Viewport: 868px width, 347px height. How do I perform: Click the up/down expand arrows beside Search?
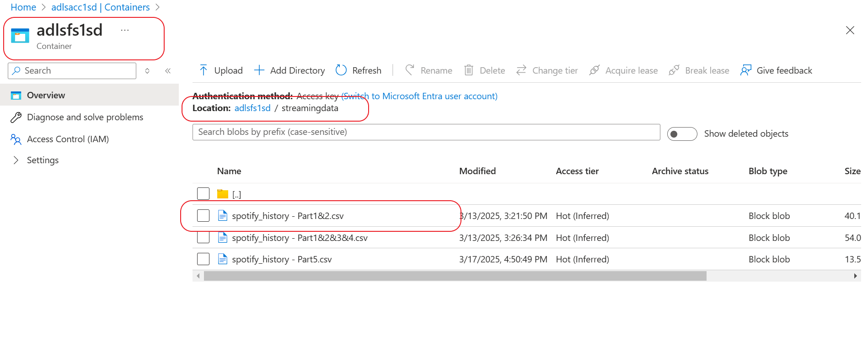147,71
